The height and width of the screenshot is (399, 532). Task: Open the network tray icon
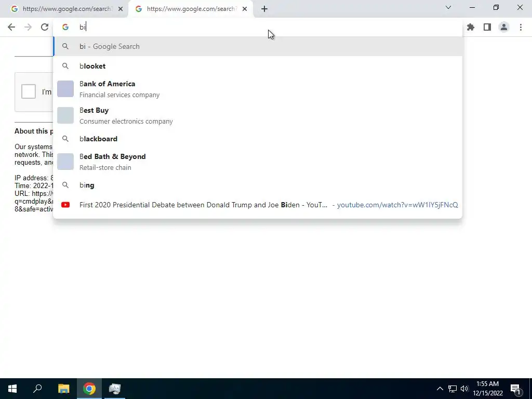tap(453, 389)
